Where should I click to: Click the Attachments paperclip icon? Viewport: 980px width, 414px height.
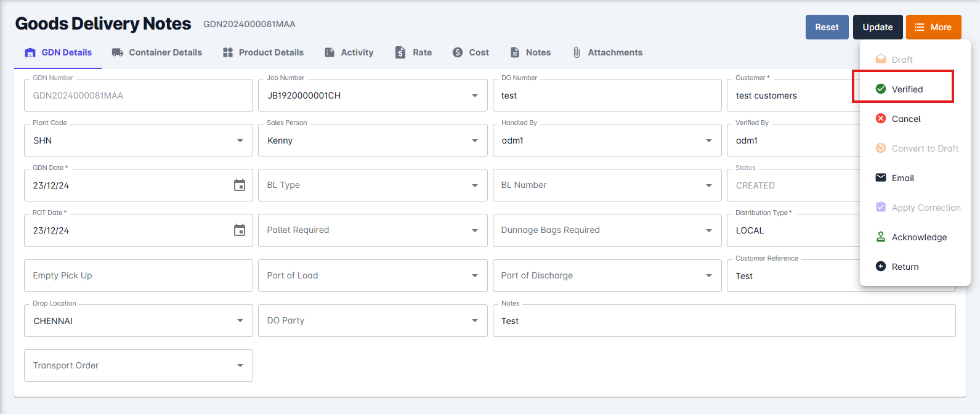pos(577,52)
